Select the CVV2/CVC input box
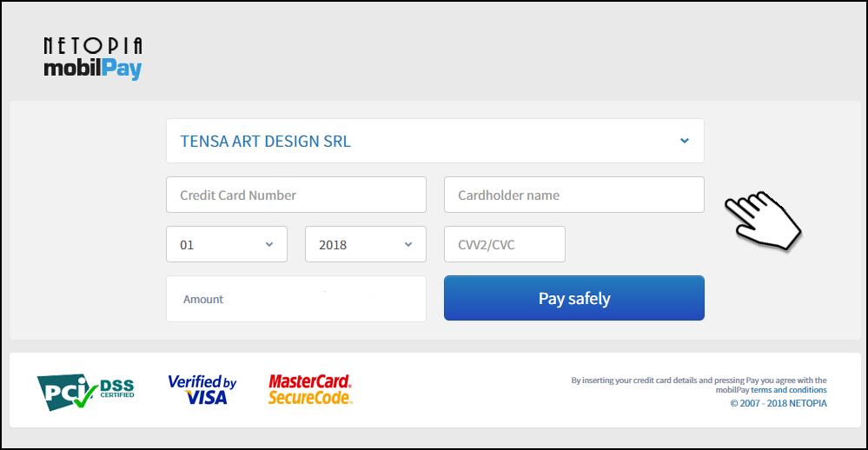868x450 pixels. [x=504, y=244]
